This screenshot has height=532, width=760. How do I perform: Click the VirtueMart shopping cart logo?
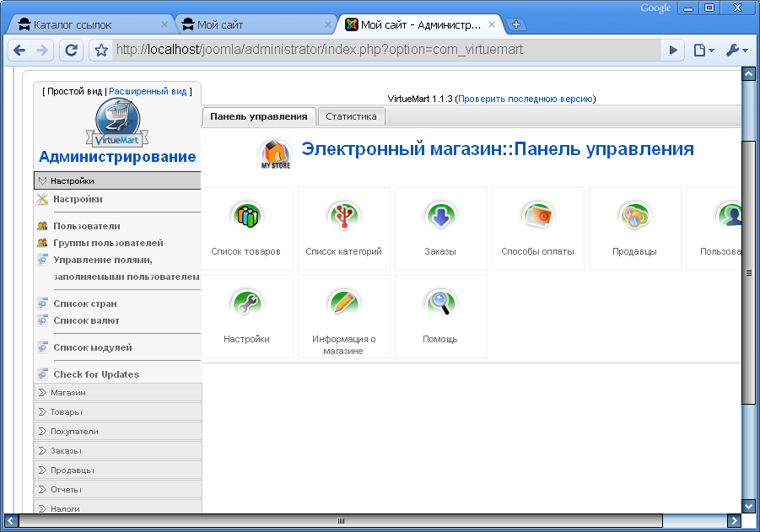[x=117, y=122]
